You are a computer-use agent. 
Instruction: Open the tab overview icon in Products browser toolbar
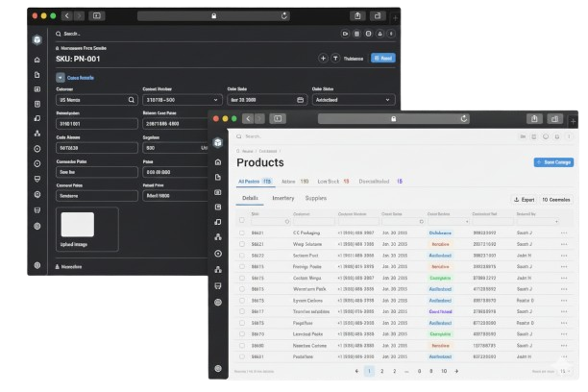(554, 118)
